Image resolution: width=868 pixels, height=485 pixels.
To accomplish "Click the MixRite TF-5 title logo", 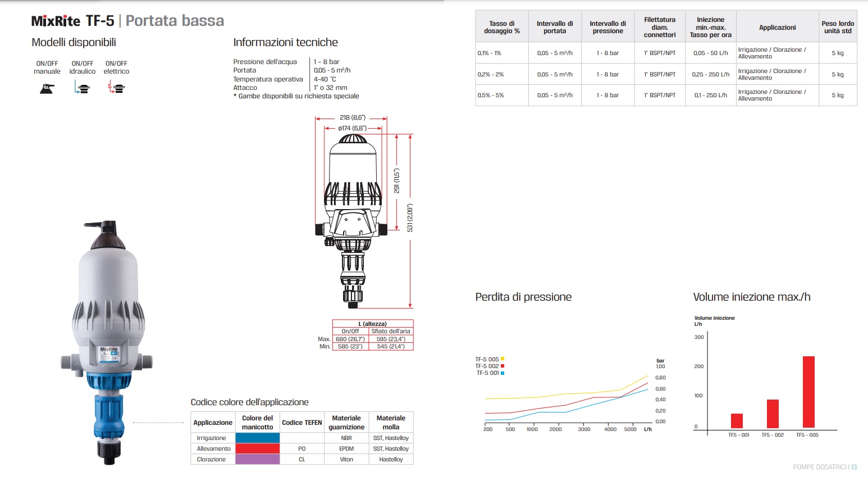I will click(x=73, y=21).
